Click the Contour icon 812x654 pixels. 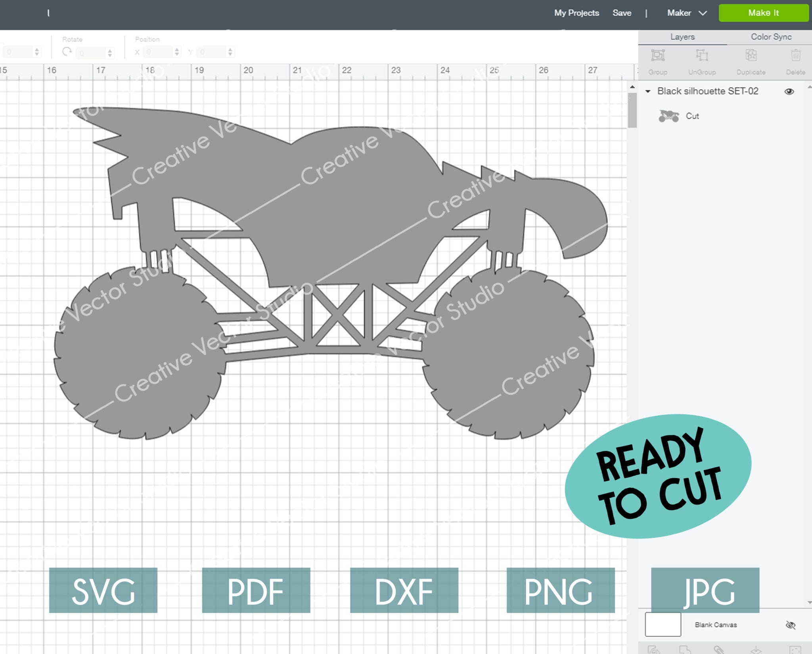coord(795,650)
